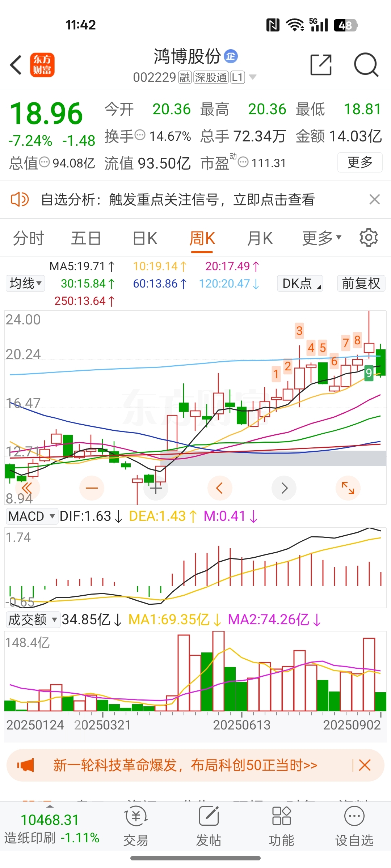Open the 科创50 promotion banner link
The width and height of the screenshot is (391, 868).
point(185,765)
